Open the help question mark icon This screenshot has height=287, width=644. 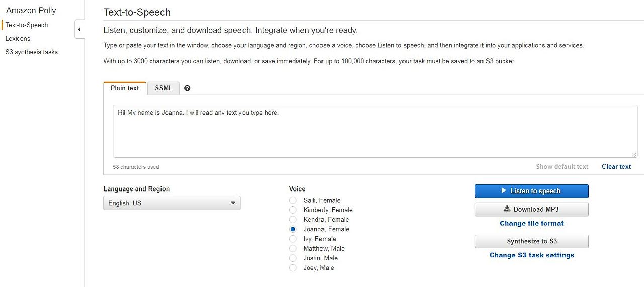coord(187,88)
